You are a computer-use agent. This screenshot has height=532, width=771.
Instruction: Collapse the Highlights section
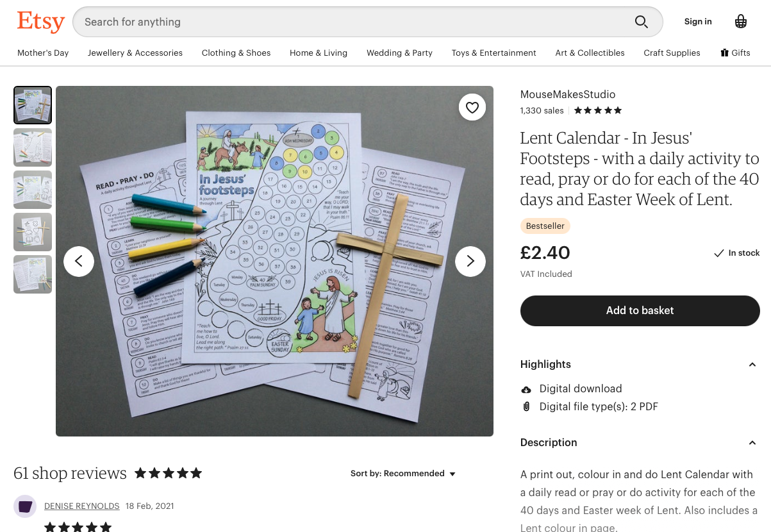coord(752,365)
